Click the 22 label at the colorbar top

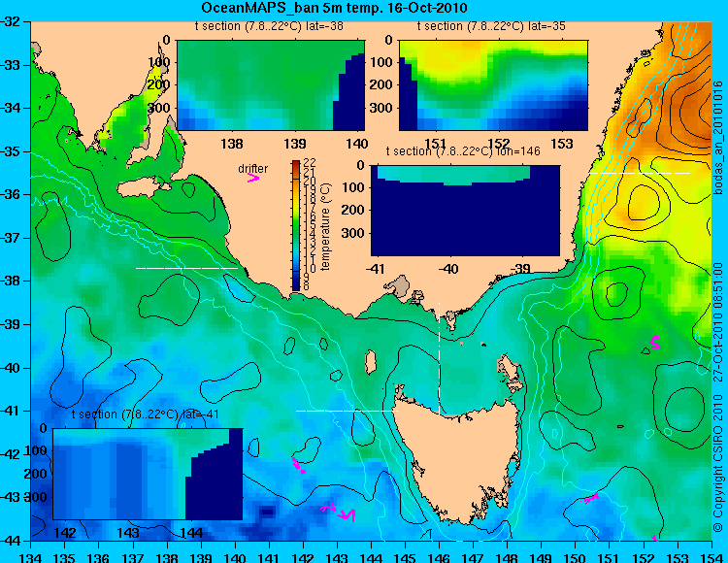310,162
